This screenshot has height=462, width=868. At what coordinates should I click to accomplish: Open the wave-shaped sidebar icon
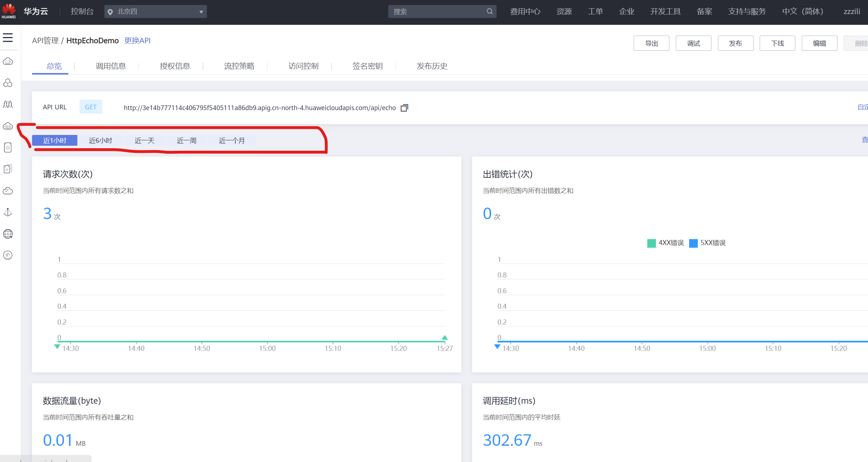[x=8, y=104]
